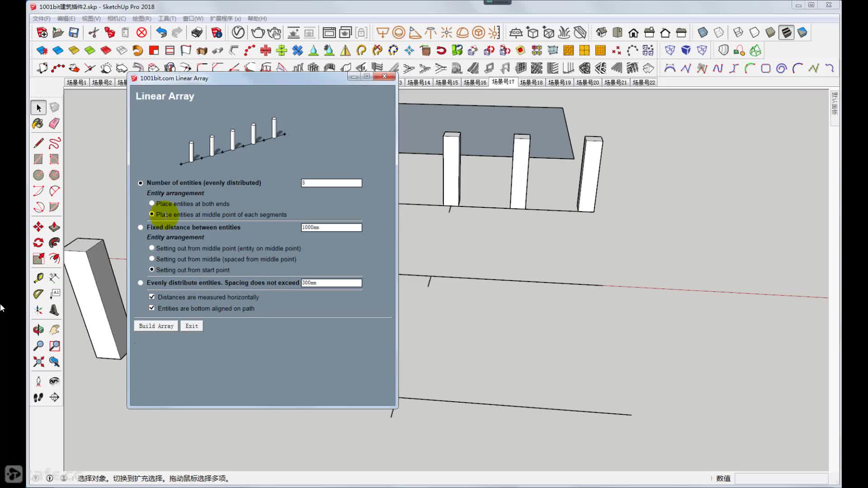This screenshot has height=488, width=868.
Task: Click the Print icon in toolbar
Action: coord(197,33)
